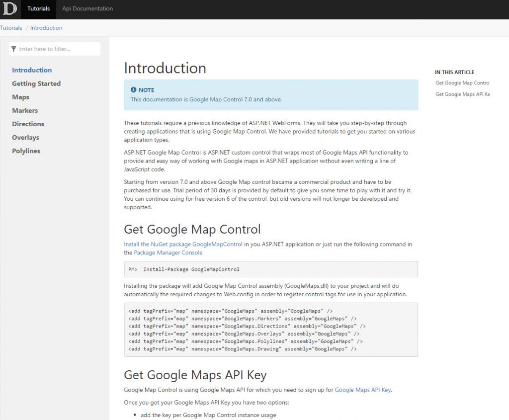Open Directions sidebar item
This screenshot has width=509, height=420.
(28, 124)
